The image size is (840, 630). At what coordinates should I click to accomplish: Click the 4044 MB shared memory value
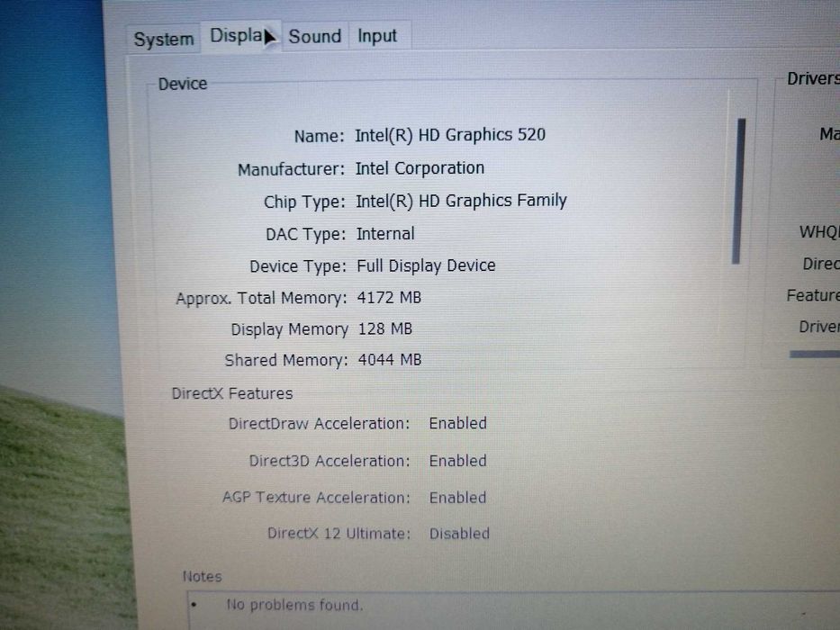pos(390,359)
